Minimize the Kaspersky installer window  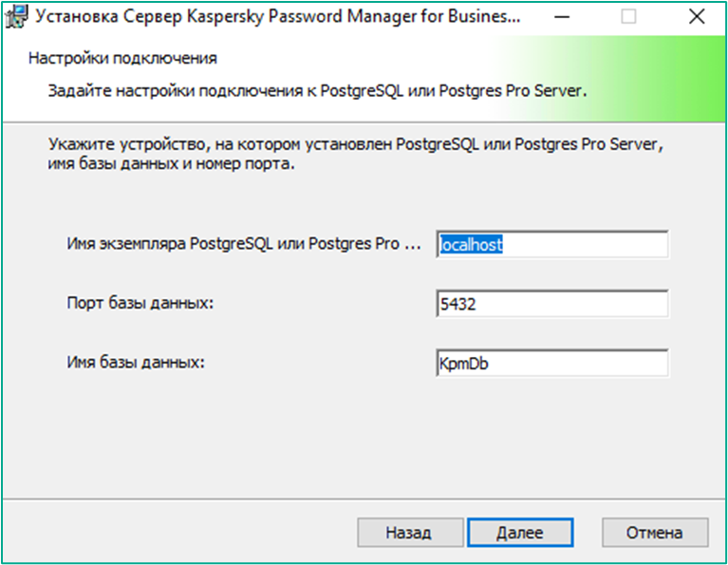[x=562, y=17]
